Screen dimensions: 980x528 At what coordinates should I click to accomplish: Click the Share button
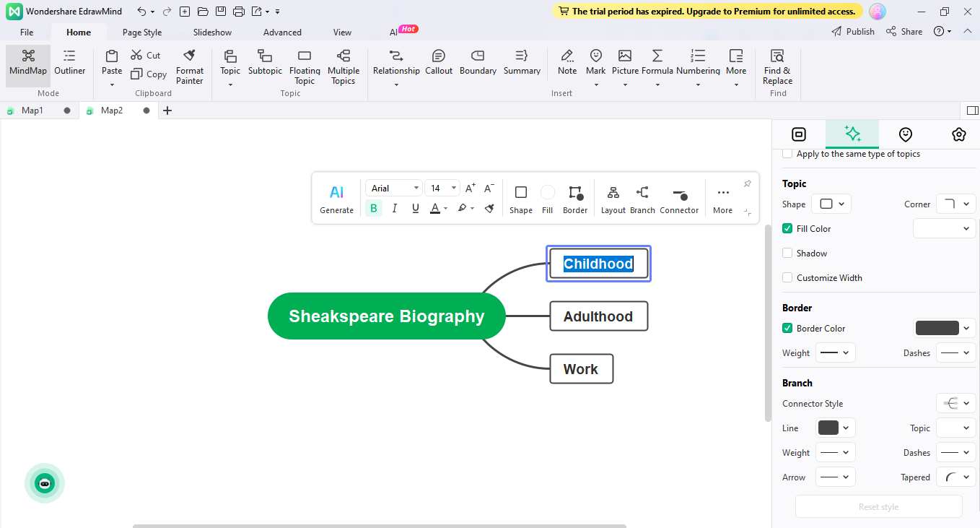[x=904, y=32]
